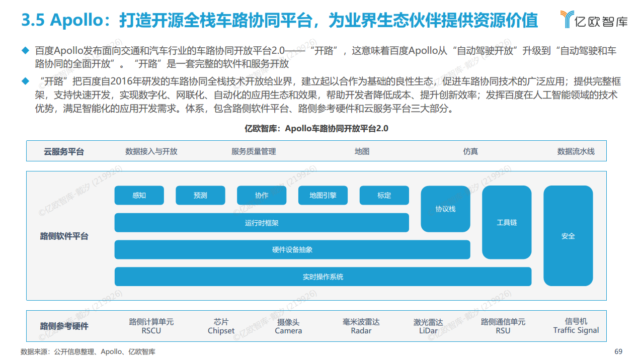This screenshot has height=362, width=644.
Task: Click 毫米波雷达 Radar item
Action: 361,326
